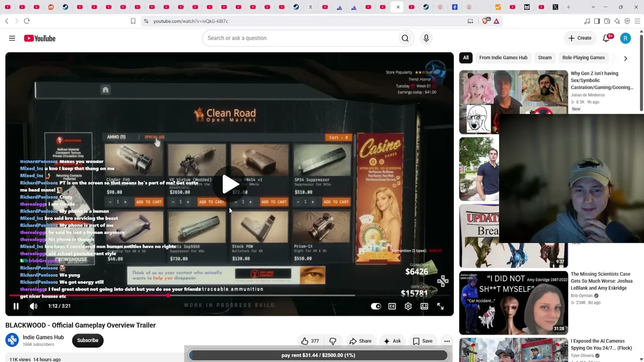Open the Create menu
This screenshot has width=644, height=362.
(x=580, y=38)
